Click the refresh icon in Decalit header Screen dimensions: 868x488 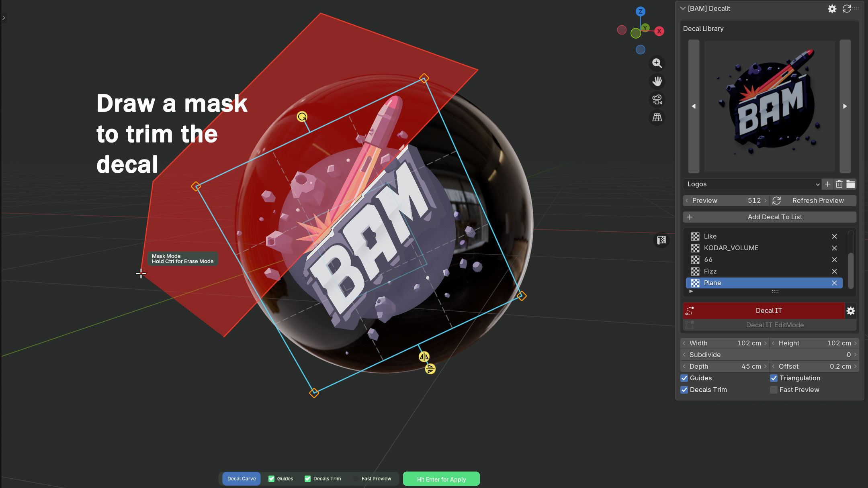click(x=847, y=9)
